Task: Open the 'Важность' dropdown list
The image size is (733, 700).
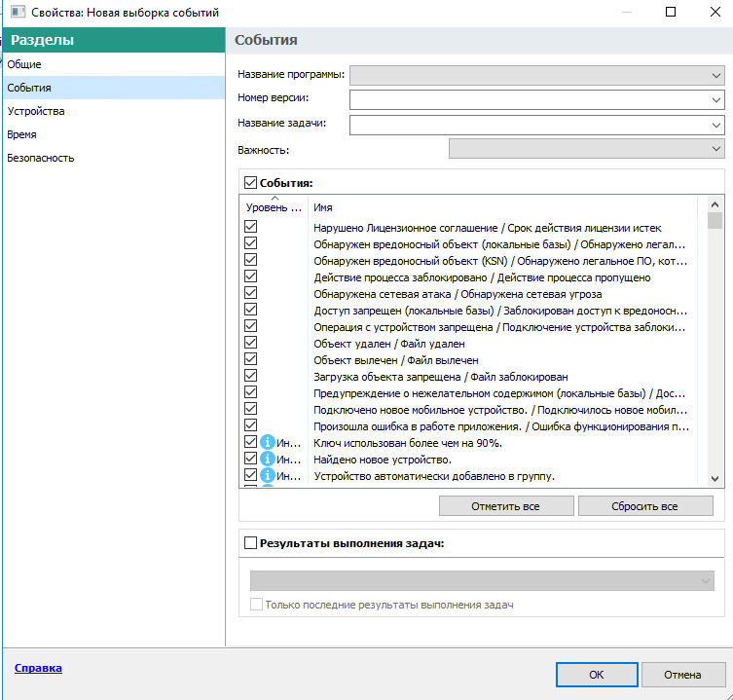Action: point(716,149)
